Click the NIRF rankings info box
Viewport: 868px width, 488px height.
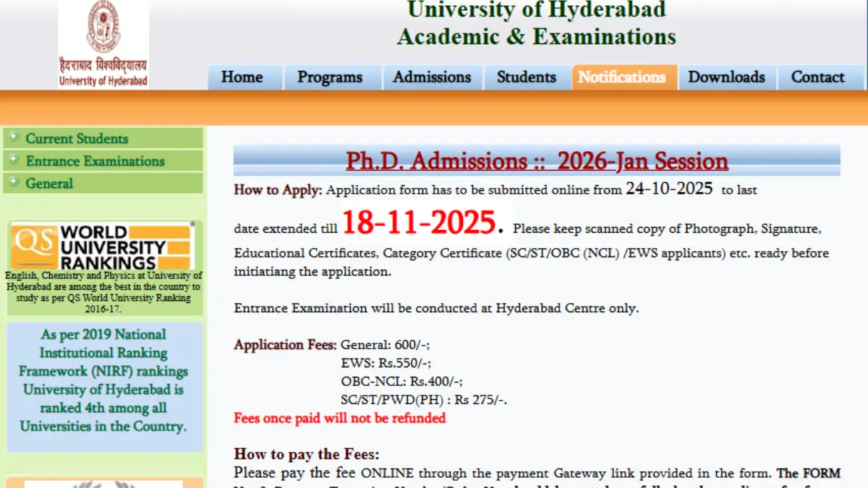coord(103,380)
